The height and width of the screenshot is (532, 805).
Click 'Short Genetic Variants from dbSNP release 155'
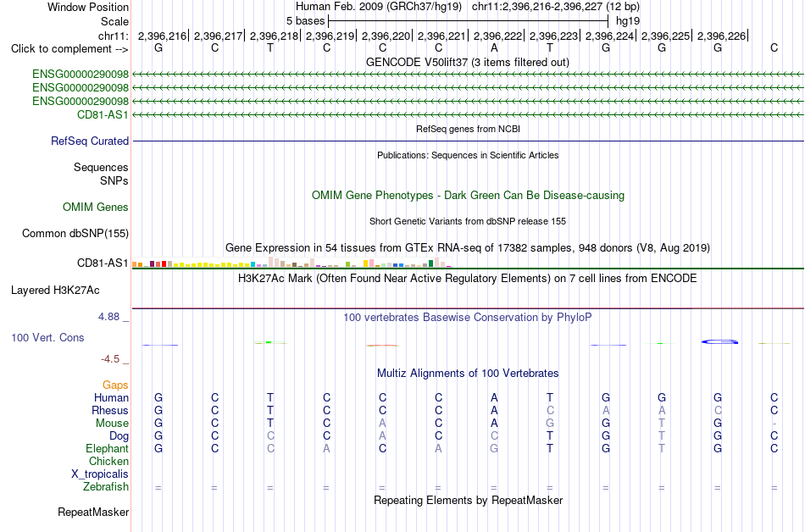click(468, 221)
